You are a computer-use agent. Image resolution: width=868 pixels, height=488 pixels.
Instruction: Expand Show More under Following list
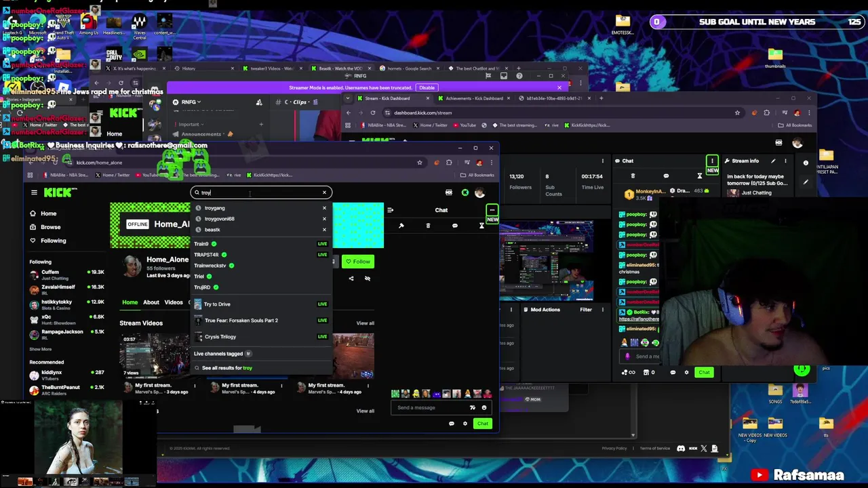click(x=40, y=349)
